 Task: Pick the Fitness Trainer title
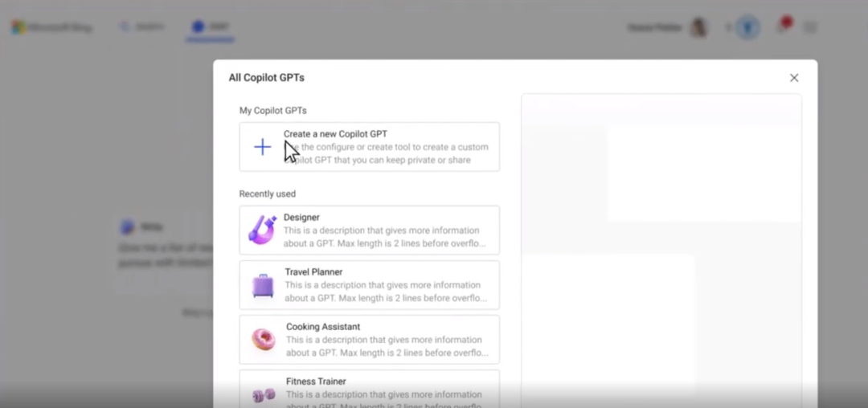coord(316,381)
